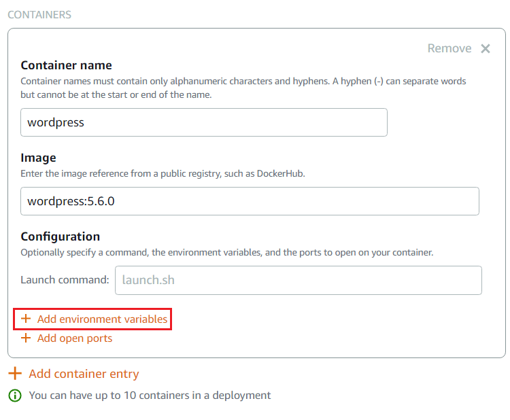
Task: Click the X icon beside Remove
Action: click(x=486, y=48)
